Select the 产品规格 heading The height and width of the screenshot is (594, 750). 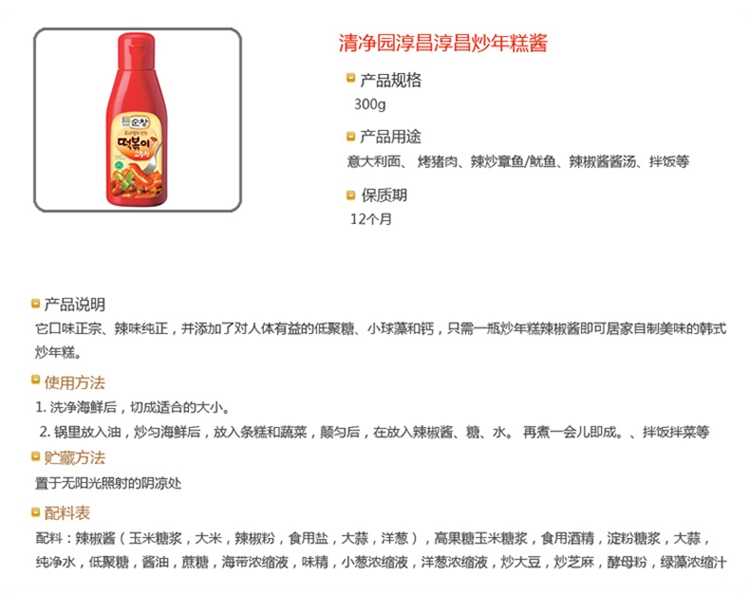[390, 80]
